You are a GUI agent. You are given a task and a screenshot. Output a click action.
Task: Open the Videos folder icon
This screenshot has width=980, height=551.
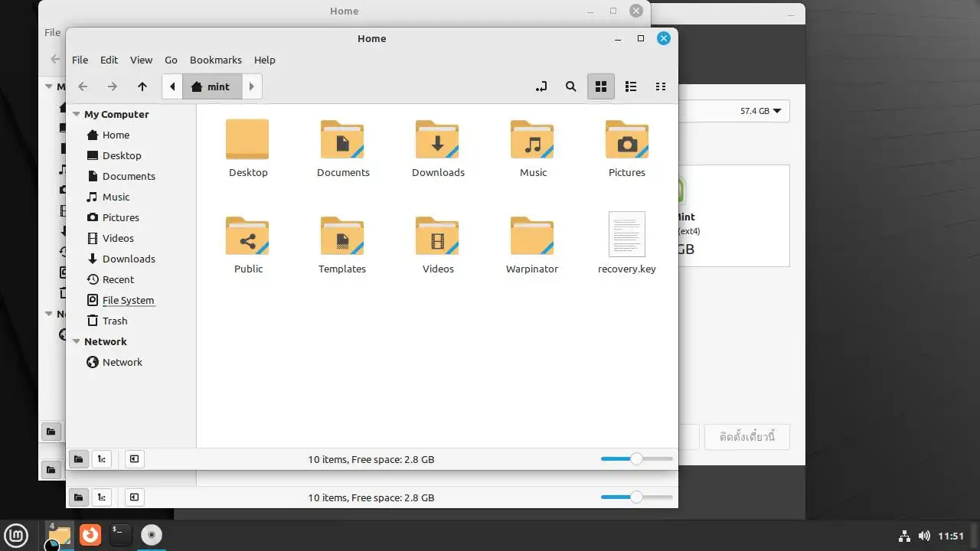coord(437,235)
